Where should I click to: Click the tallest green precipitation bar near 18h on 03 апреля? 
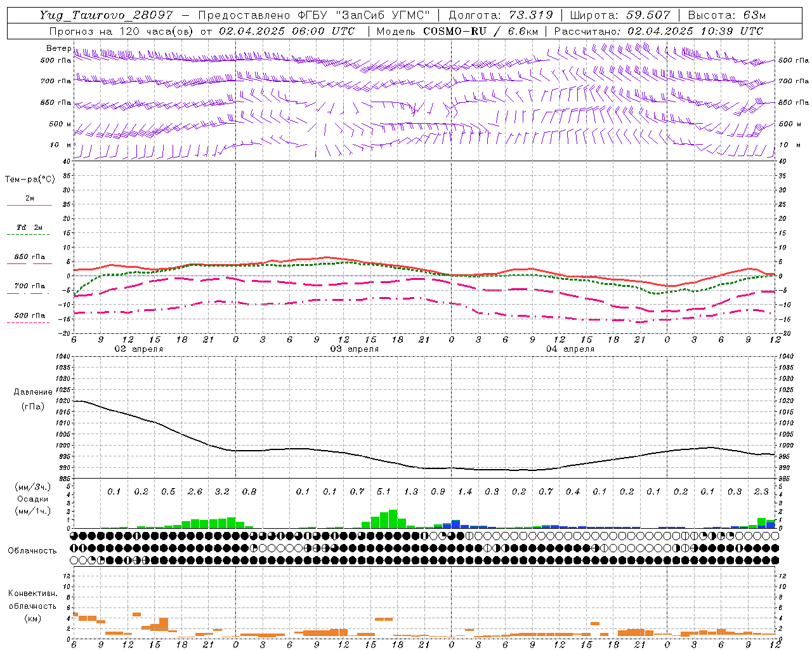(x=393, y=519)
